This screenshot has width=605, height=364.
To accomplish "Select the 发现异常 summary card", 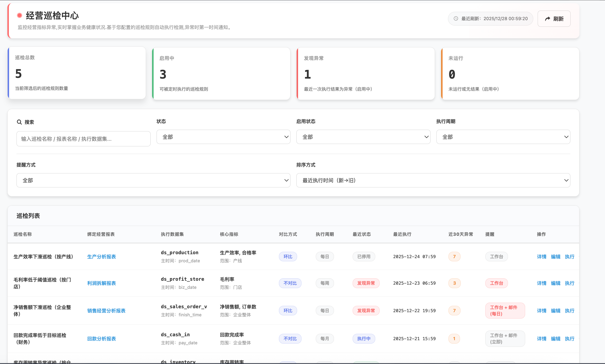I will point(365,73).
